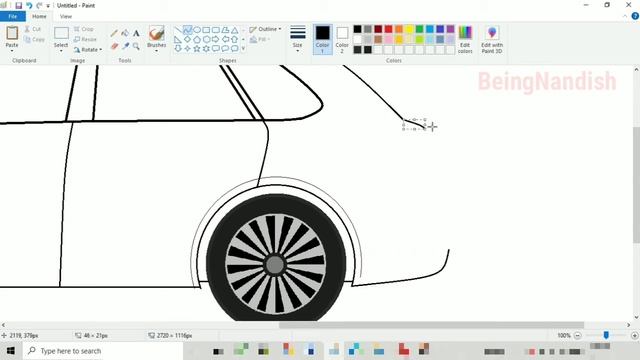
Task: Click the Resize button
Action: 85,40
